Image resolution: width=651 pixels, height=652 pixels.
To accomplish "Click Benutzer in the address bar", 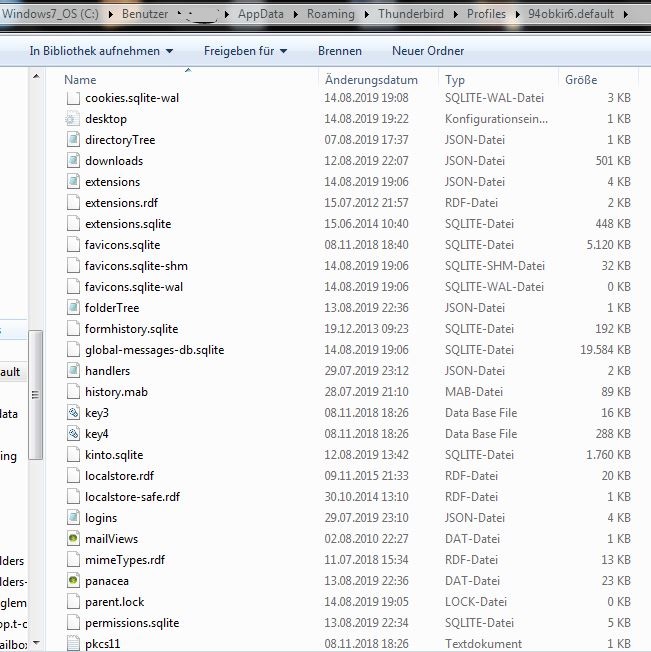I will 145,14.
